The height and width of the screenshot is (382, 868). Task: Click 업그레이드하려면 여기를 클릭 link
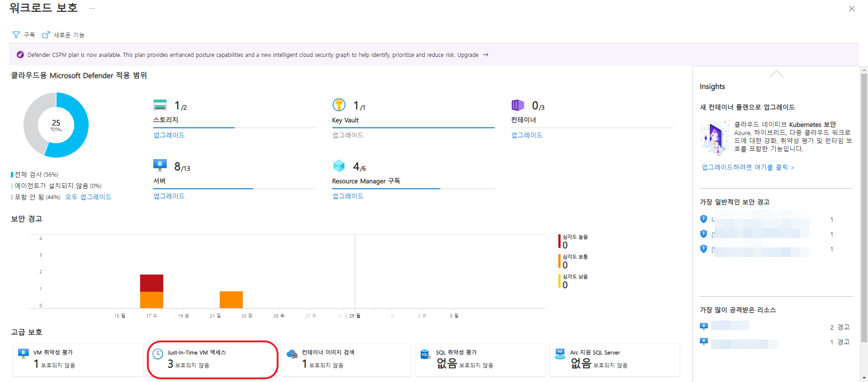click(x=748, y=167)
